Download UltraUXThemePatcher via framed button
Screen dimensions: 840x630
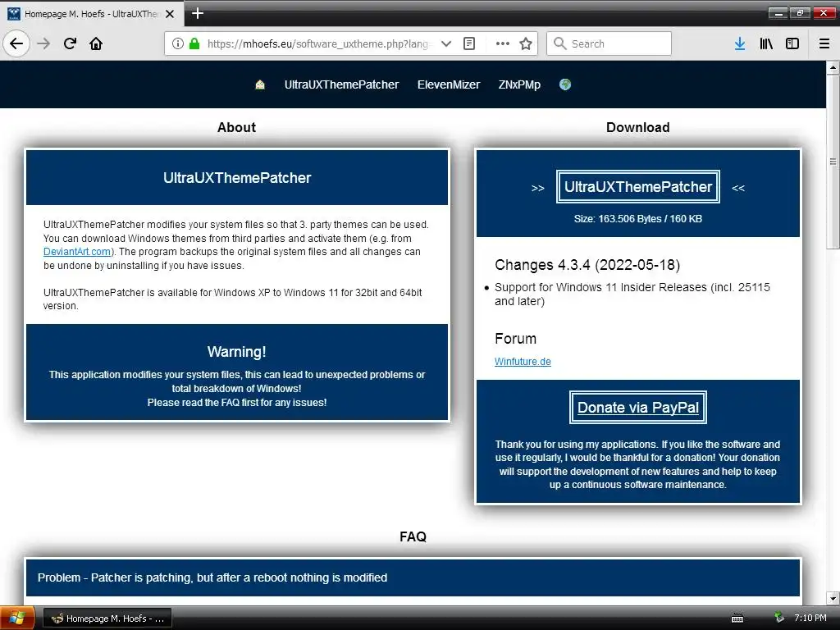pos(638,187)
